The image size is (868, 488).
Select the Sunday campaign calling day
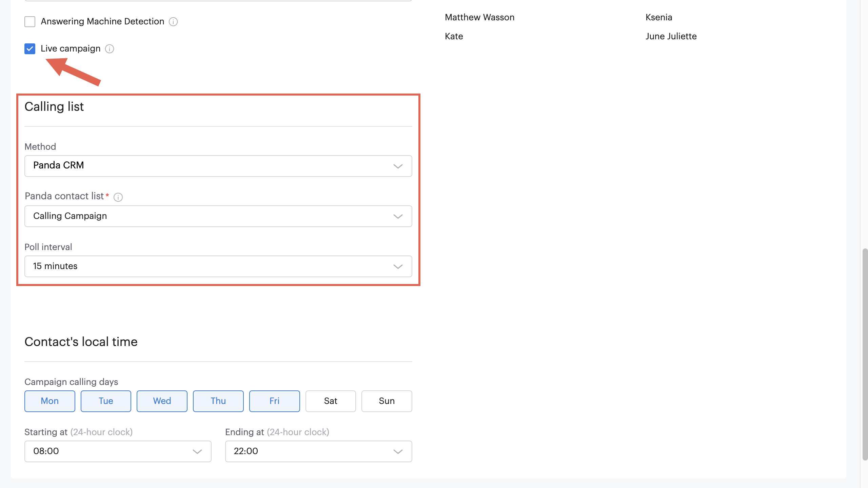click(x=387, y=401)
